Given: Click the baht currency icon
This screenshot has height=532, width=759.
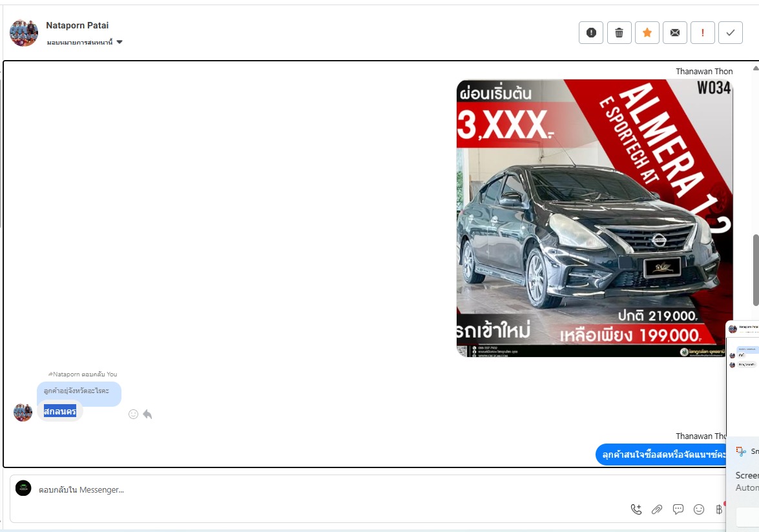Looking at the screenshot, I should pyautogui.click(x=719, y=509).
